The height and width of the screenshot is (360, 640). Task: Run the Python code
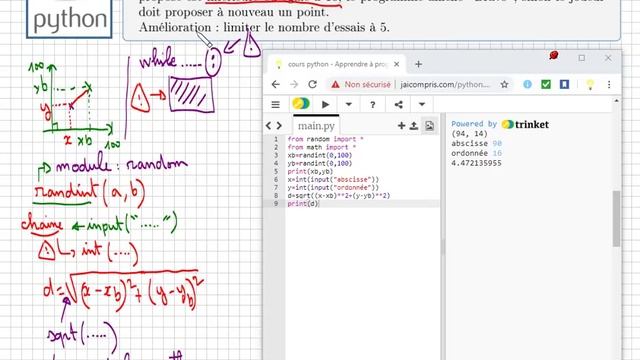click(x=325, y=105)
